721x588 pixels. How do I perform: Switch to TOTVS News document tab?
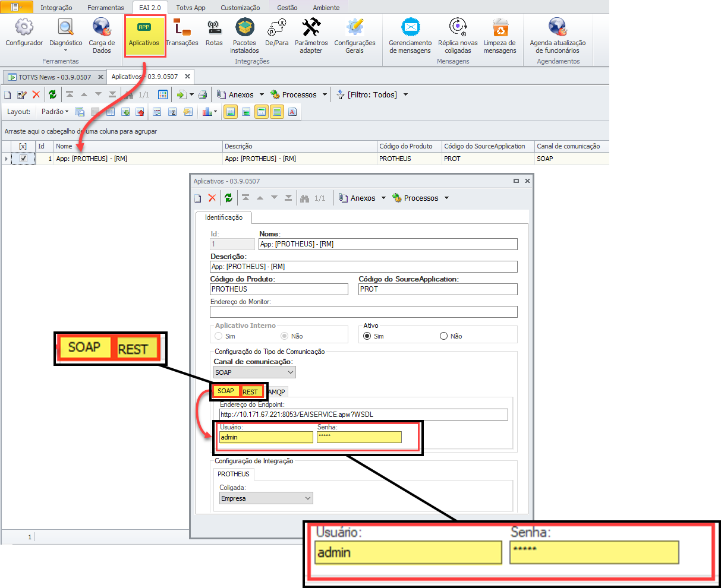tap(55, 77)
